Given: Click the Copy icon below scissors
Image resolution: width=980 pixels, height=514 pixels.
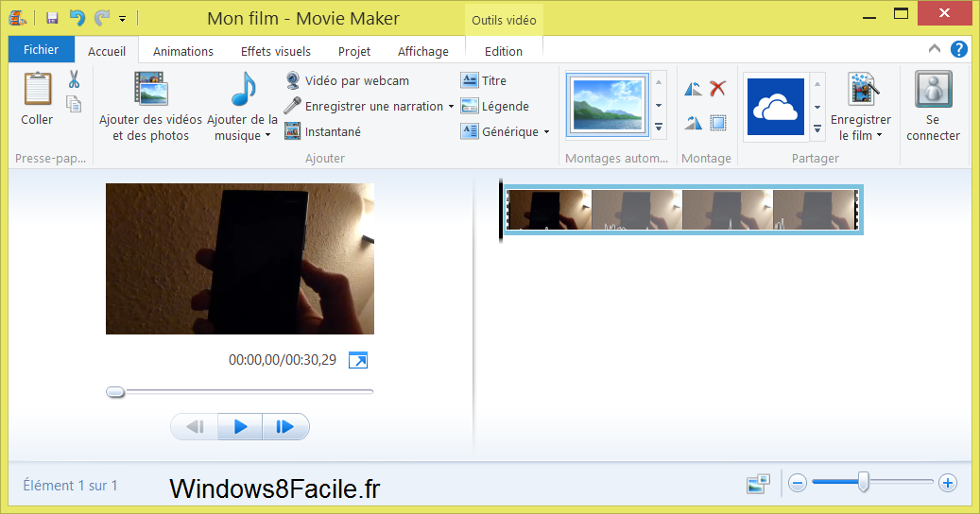Looking at the screenshot, I should (x=74, y=104).
